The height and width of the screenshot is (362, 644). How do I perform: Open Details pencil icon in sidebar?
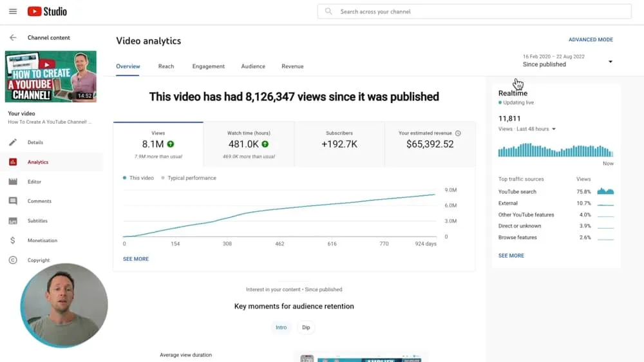tap(13, 142)
